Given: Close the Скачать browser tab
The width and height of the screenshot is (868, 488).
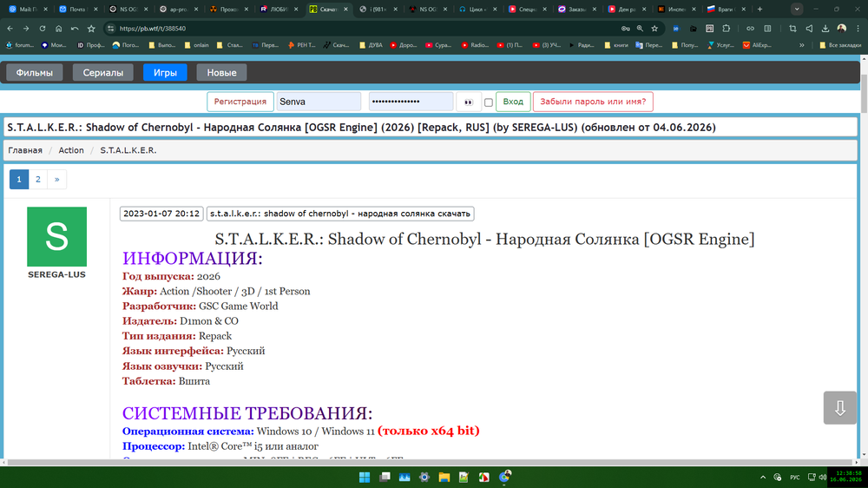Looking at the screenshot, I should coord(345,9).
